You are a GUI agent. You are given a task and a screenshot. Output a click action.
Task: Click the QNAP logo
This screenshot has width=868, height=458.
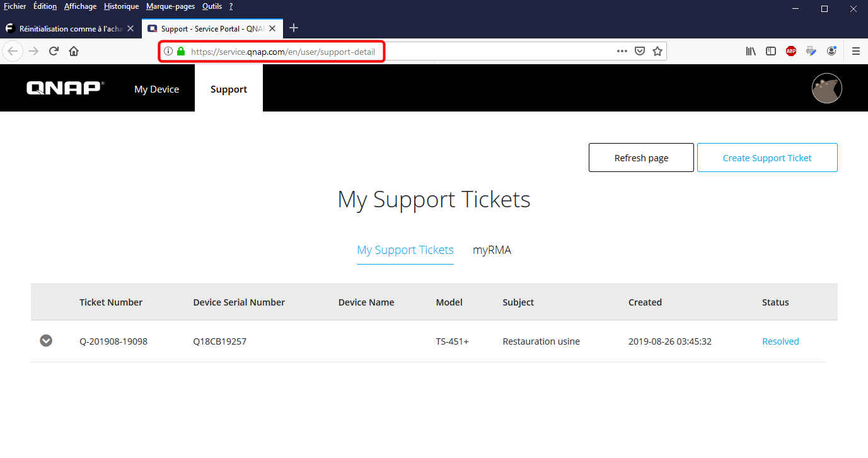65,88
